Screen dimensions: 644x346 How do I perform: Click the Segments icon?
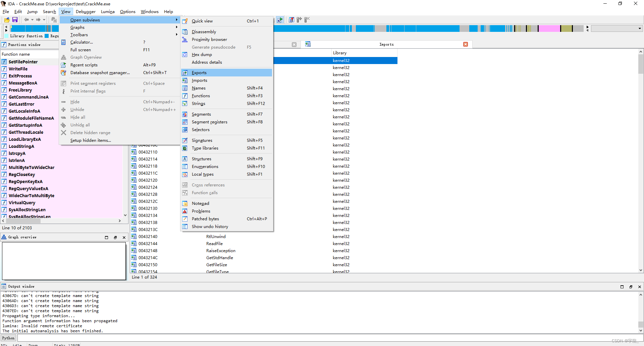[x=185, y=114]
